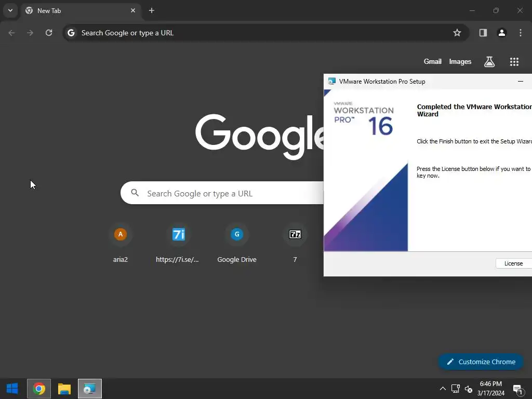Click the muted volume tray icon
Screen dimensions: 532x399
469,389
